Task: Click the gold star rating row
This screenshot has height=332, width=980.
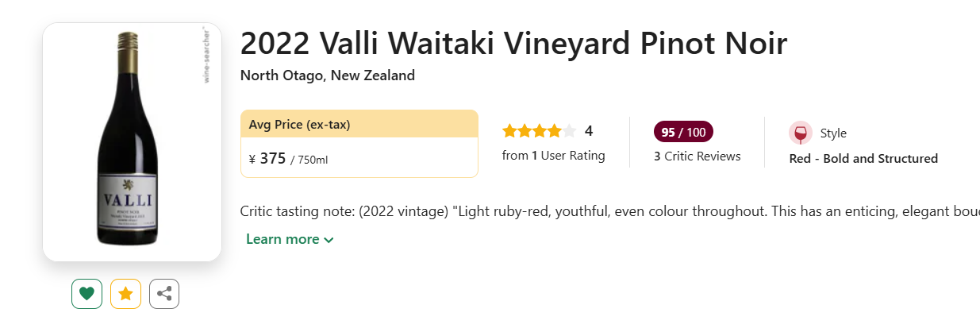Action: coord(539,131)
